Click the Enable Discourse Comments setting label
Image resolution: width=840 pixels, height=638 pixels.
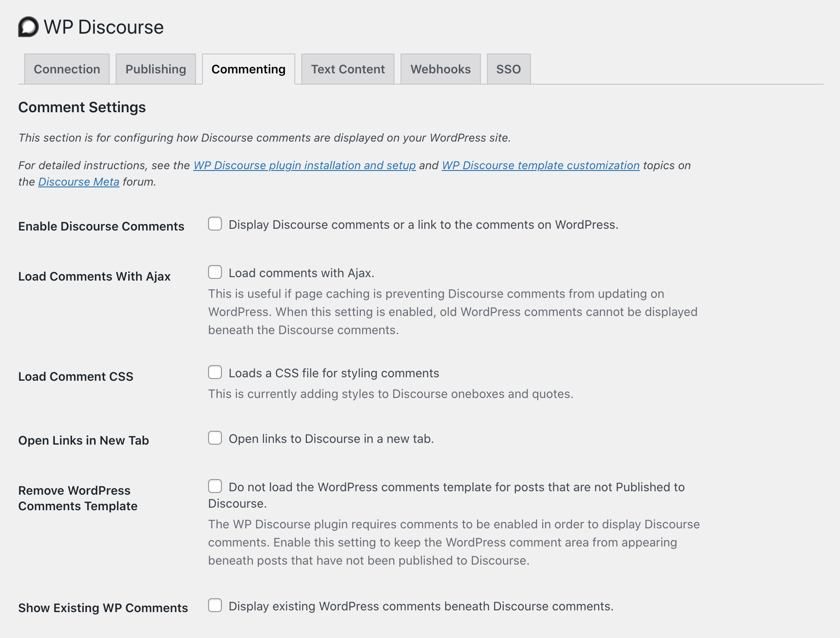101,226
